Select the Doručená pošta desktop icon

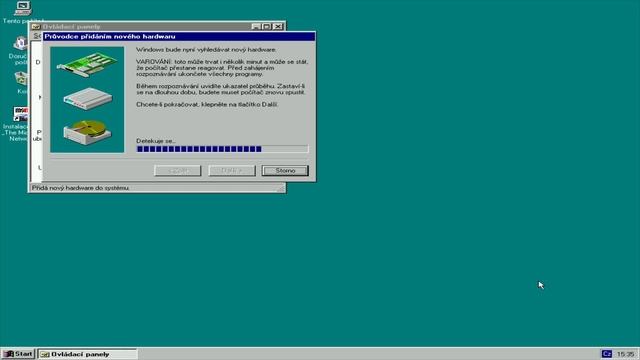coord(18,51)
